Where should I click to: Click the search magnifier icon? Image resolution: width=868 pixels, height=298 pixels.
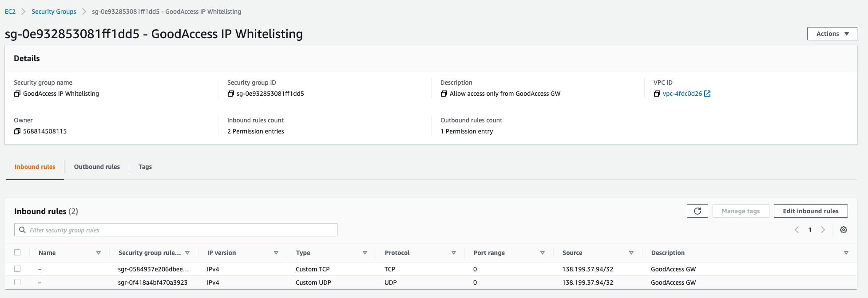(x=22, y=230)
